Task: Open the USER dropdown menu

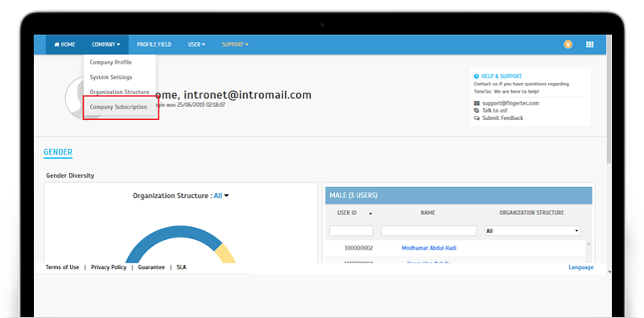Action: point(196,44)
